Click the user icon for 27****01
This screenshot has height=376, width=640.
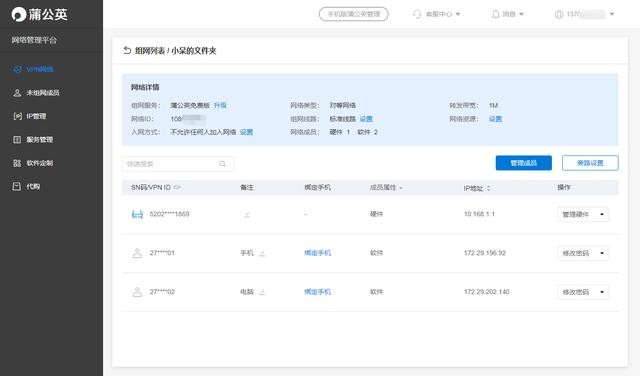(137, 253)
